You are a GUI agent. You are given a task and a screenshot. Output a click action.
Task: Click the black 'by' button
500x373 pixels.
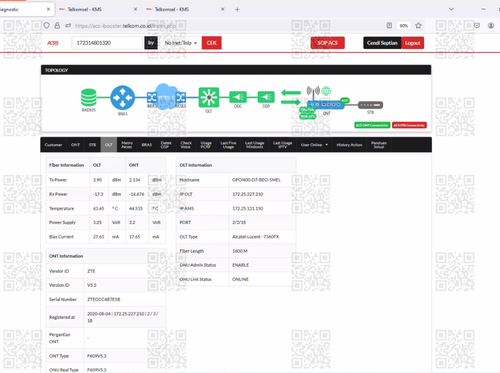coord(151,43)
